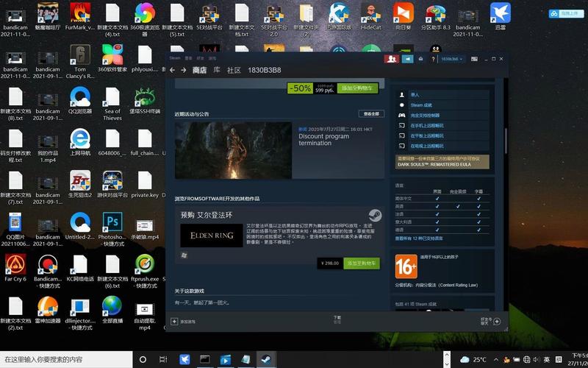Viewport: 588px width, 368px height.
Task: Open 下载 downloads at Steam bottom bar
Action: tap(337, 319)
